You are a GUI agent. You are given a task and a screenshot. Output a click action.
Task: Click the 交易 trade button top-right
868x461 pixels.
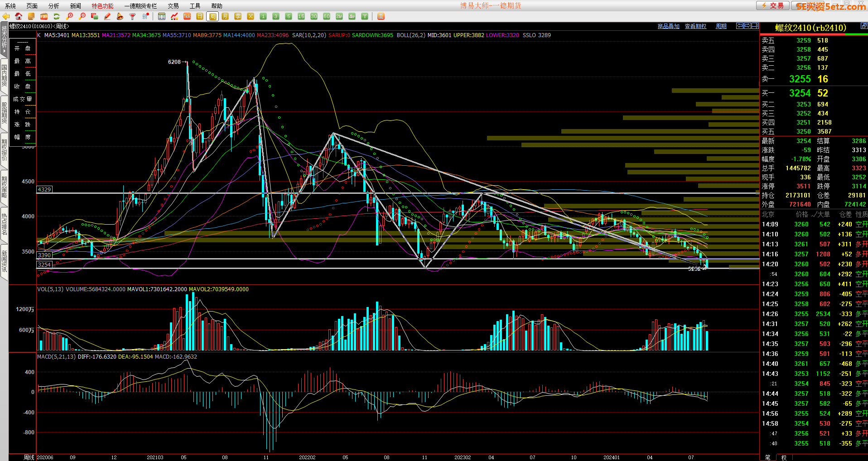[772, 5]
